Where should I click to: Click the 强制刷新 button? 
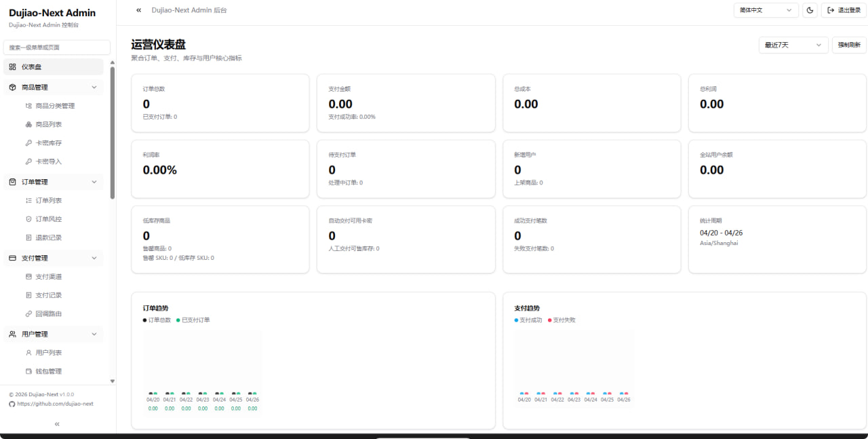pyautogui.click(x=849, y=45)
